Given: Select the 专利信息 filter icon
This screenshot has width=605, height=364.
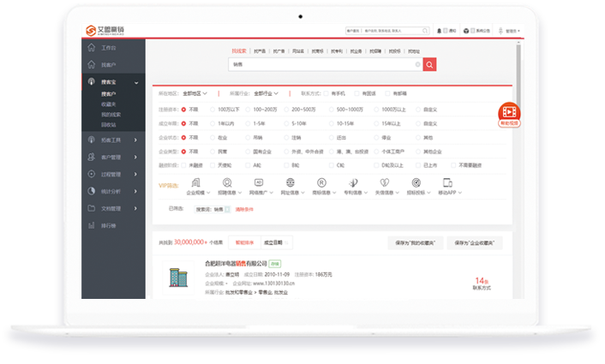Looking at the screenshot, I should pos(353,183).
